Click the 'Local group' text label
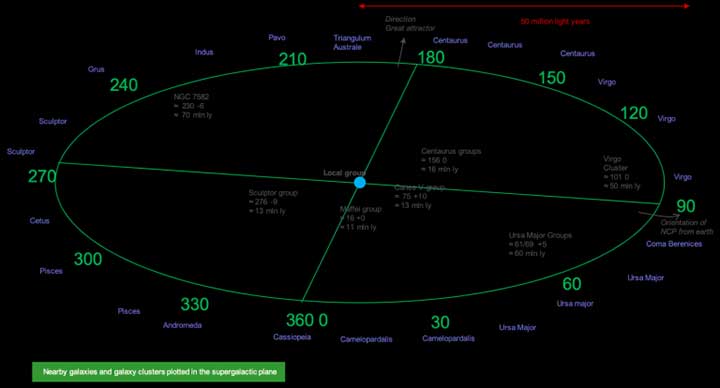The width and height of the screenshot is (720, 388). click(x=344, y=173)
